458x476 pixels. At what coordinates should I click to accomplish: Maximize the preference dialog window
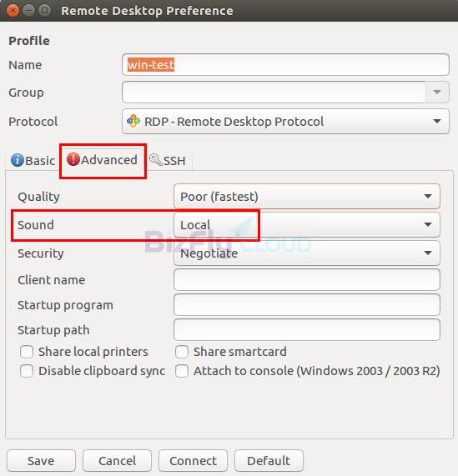pyautogui.click(x=45, y=11)
